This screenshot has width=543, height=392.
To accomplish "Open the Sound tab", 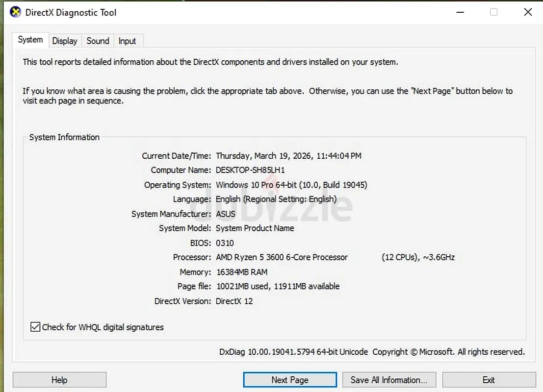I will pos(98,41).
